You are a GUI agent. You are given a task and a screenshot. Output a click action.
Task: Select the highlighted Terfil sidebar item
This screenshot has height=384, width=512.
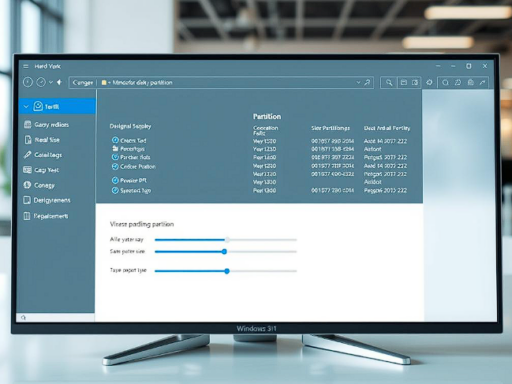tap(57, 106)
